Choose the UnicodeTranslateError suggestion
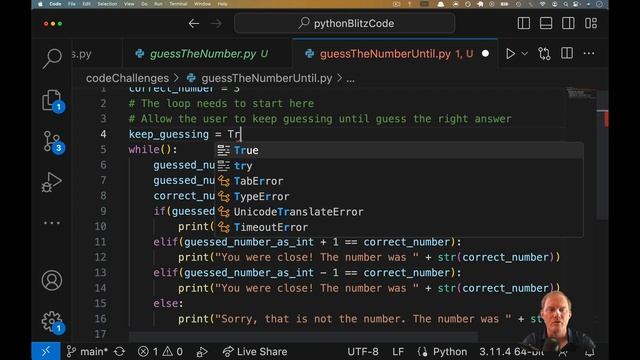The width and height of the screenshot is (640, 360). point(398,212)
